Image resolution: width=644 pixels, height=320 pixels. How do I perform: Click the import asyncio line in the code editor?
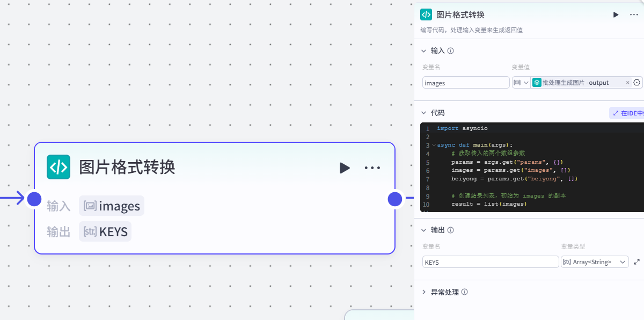pos(462,128)
